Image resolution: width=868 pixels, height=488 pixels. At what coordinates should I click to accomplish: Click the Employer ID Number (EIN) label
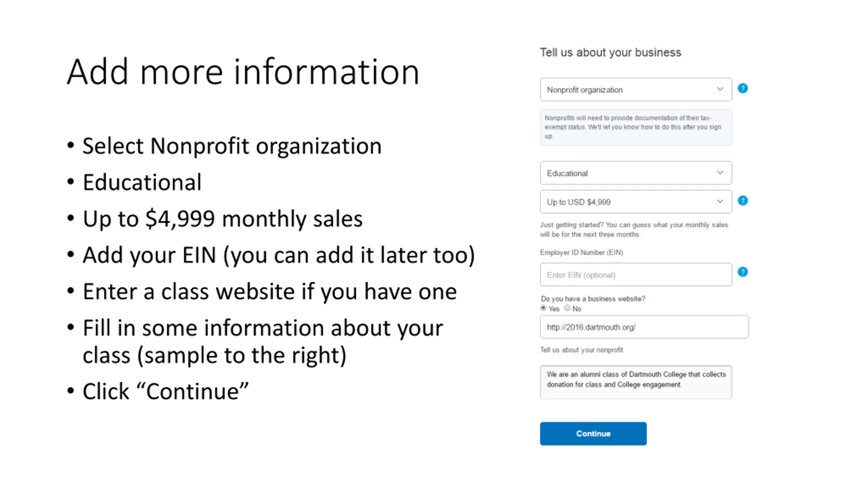point(581,252)
